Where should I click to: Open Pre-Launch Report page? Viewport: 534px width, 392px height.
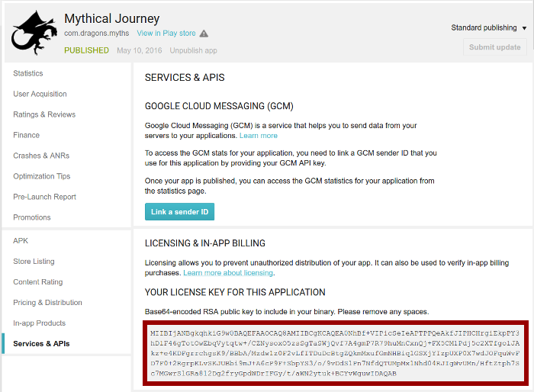tap(44, 197)
